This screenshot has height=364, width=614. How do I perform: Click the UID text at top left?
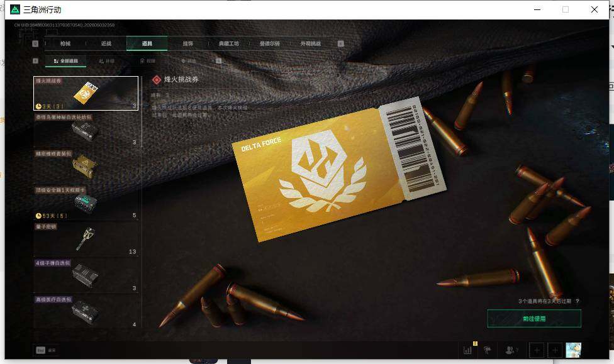point(65,25)
